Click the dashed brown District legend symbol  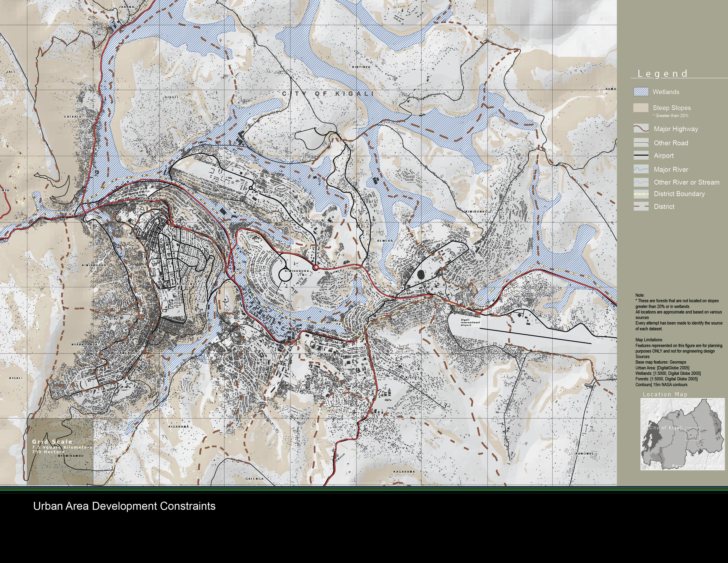coord(641,206)
